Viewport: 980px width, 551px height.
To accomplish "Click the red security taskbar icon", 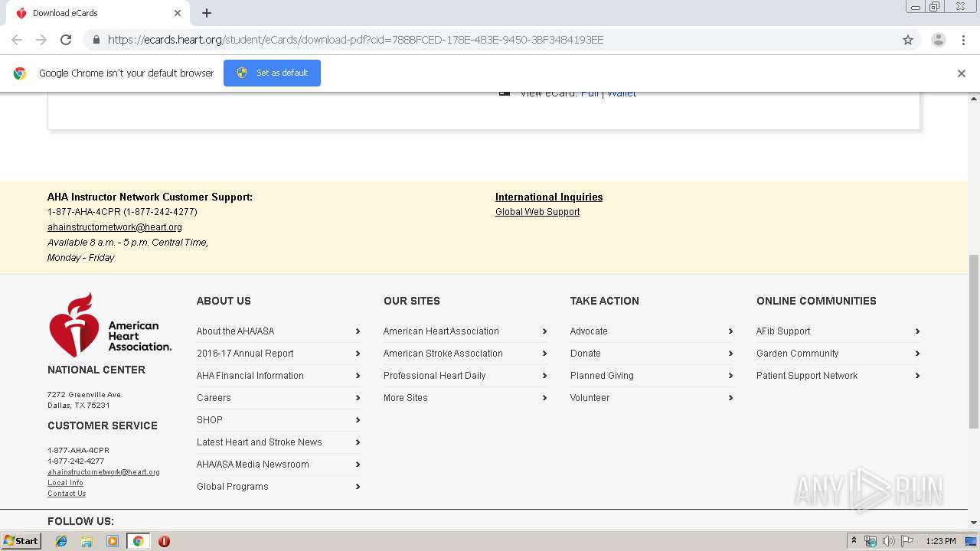I will [164, 541].
